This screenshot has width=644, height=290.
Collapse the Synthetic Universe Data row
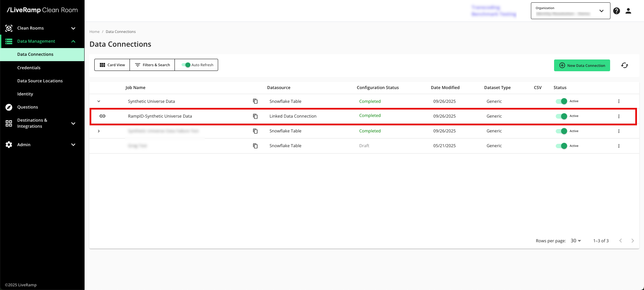click(x=99, y=101)
